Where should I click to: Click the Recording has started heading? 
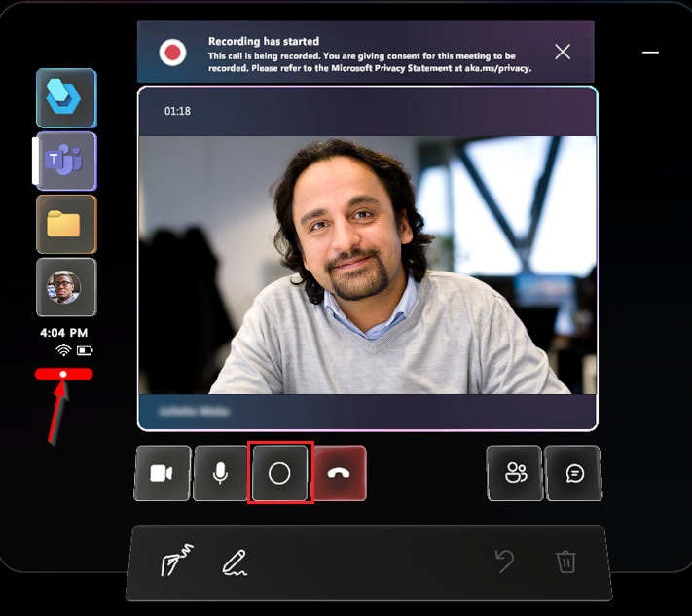pyautogui.click(x=264, y=41)
